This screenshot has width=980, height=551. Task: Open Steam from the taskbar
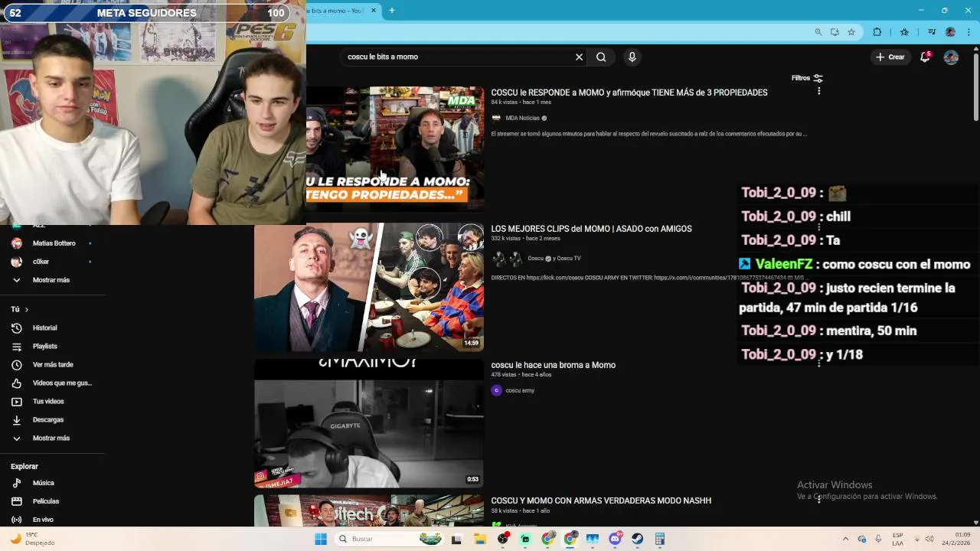[637, 539]
